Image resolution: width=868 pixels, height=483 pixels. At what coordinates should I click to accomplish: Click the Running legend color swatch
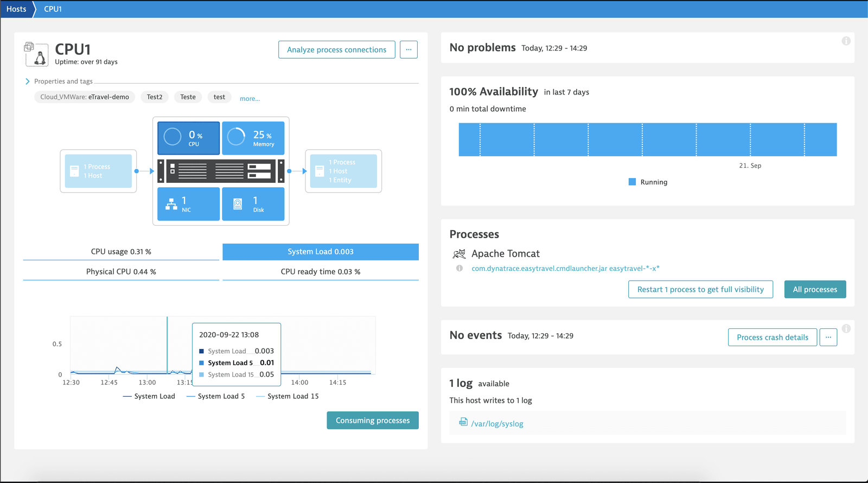(x=632, y=182)
